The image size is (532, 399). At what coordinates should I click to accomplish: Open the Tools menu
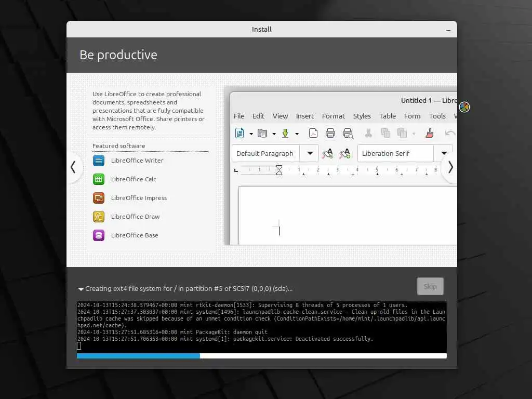437,116
